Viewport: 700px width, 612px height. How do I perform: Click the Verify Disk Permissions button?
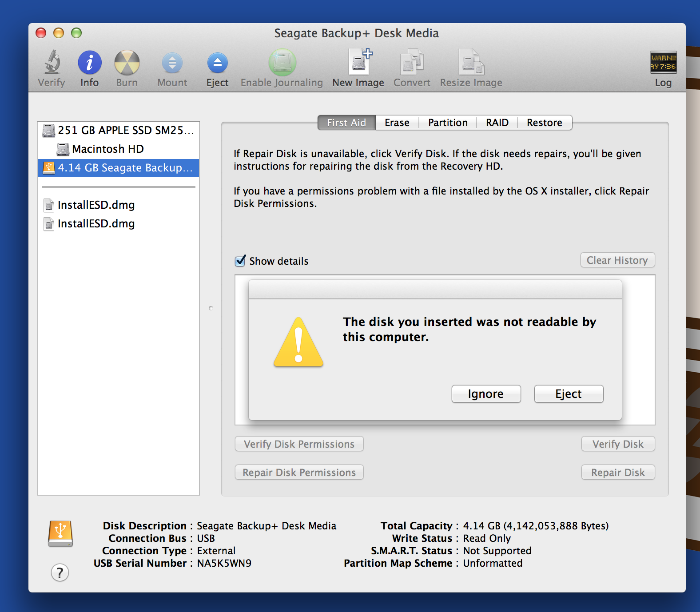tap(299, 444)
